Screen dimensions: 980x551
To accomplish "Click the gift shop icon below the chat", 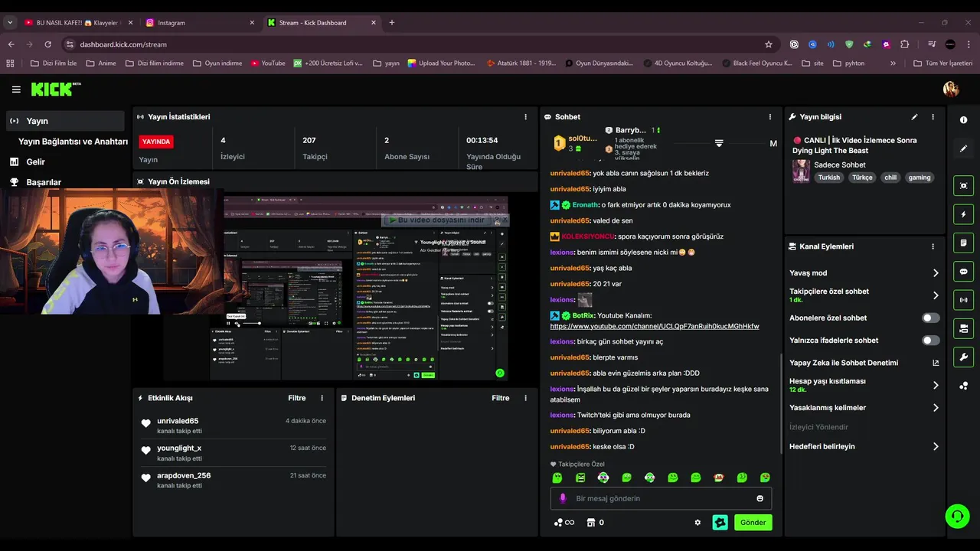I will click(590, 523).
